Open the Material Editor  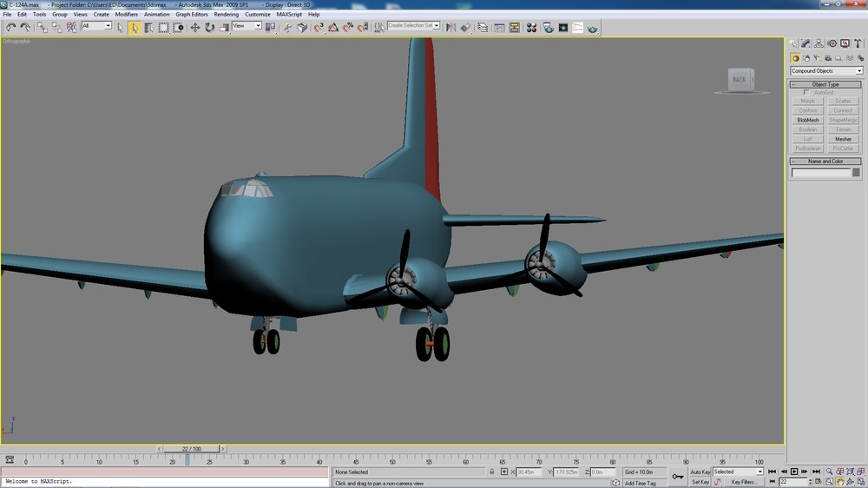[x=531, y=27]
